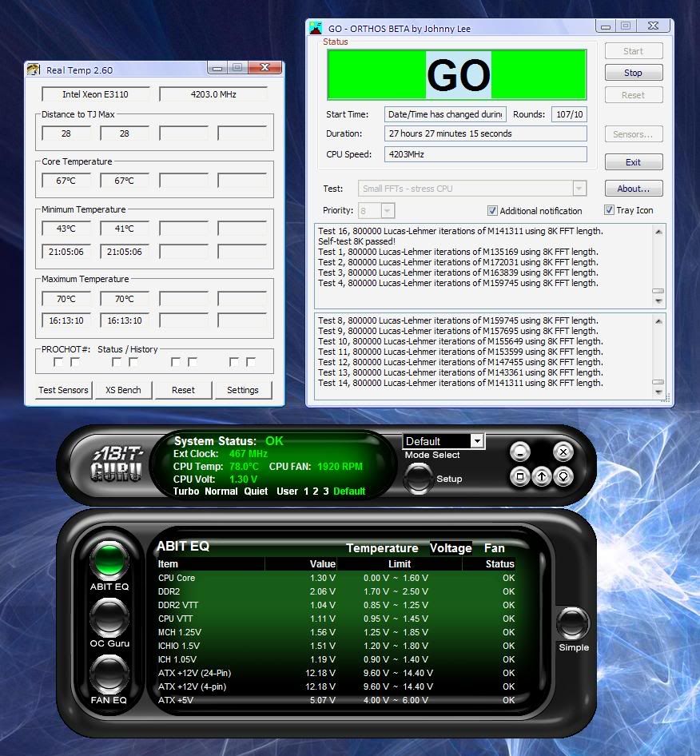Open Real Temp Settings

point(242,390)
